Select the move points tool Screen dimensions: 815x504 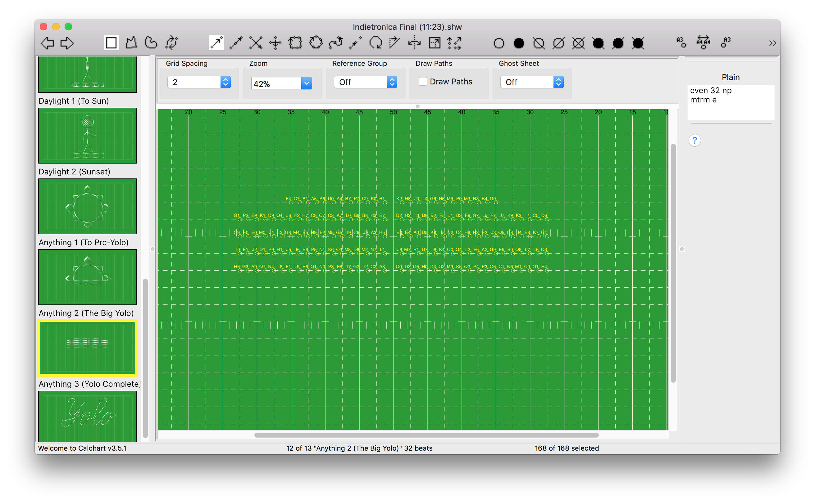275,43
